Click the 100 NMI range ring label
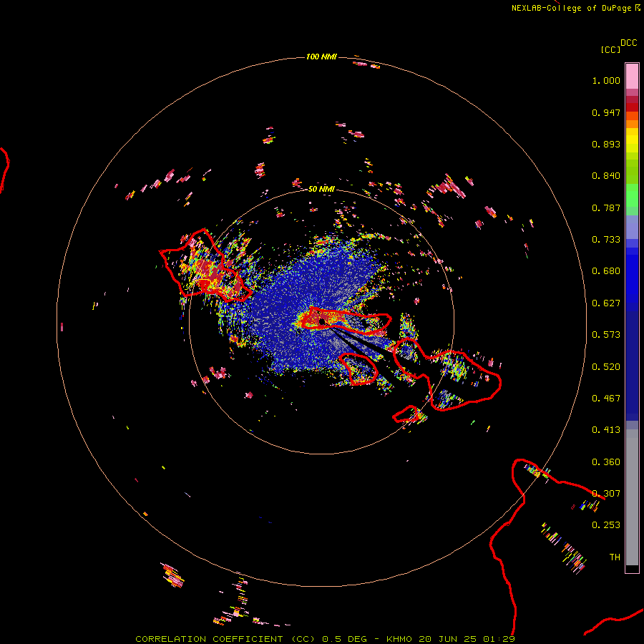Screen dimensions: 644x644 point(321,57)
